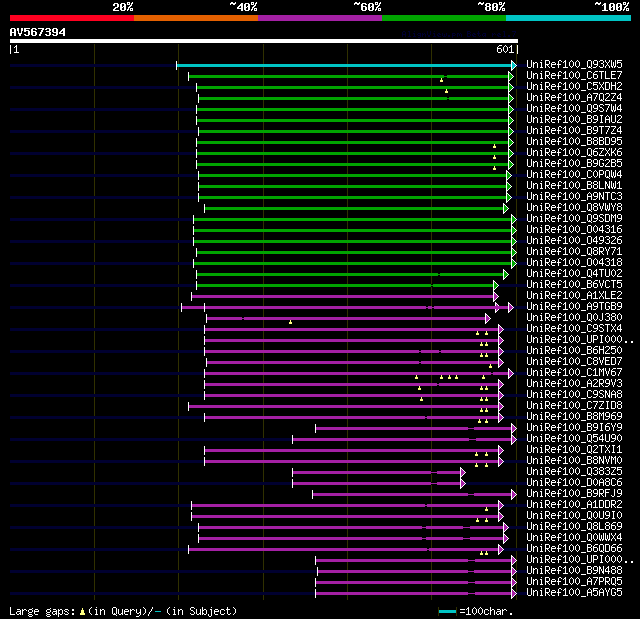Click UniRef100_C9STX4 entry

click(x=574, y=329)
